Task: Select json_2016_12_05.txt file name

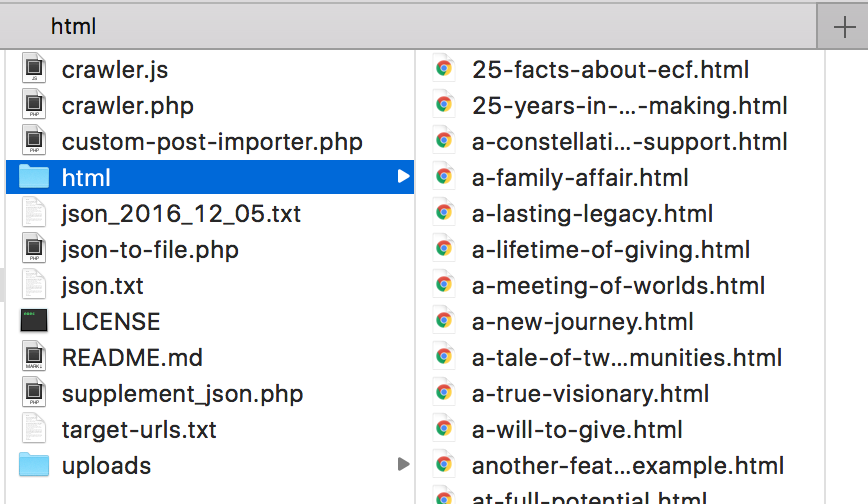Action: [x=181, y=214]
